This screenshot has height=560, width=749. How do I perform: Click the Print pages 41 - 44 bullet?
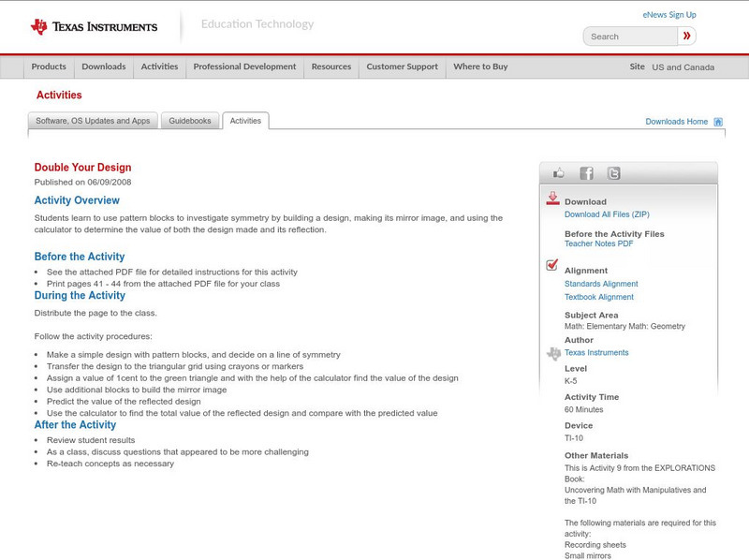[x=163, y=284]
